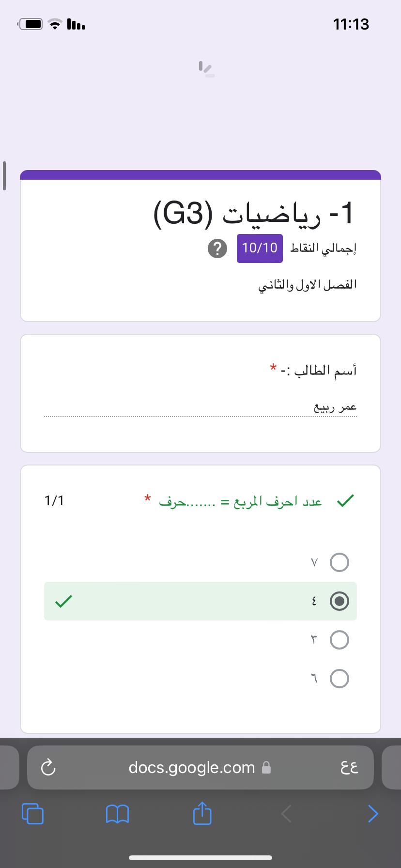Tap the Wi-Fi status icon
Screen dimensions: 401x868
pos(57,24)
